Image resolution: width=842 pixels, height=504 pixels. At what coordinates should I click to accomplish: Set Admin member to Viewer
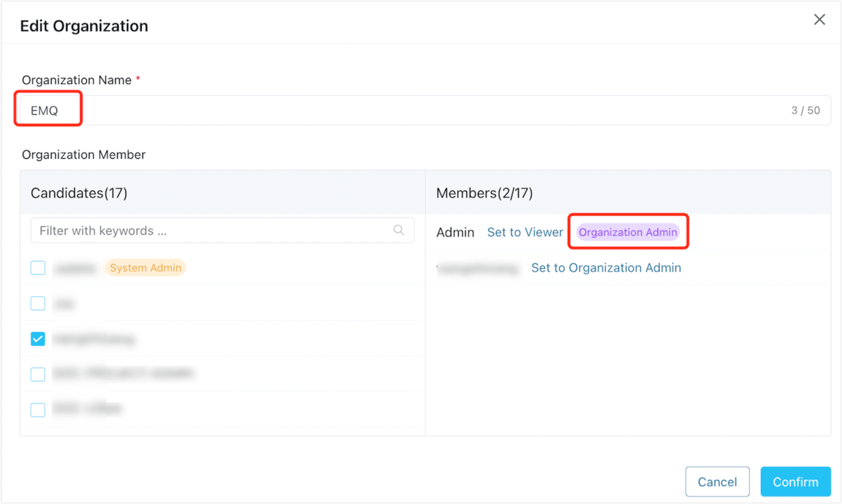tap(525, 232)
